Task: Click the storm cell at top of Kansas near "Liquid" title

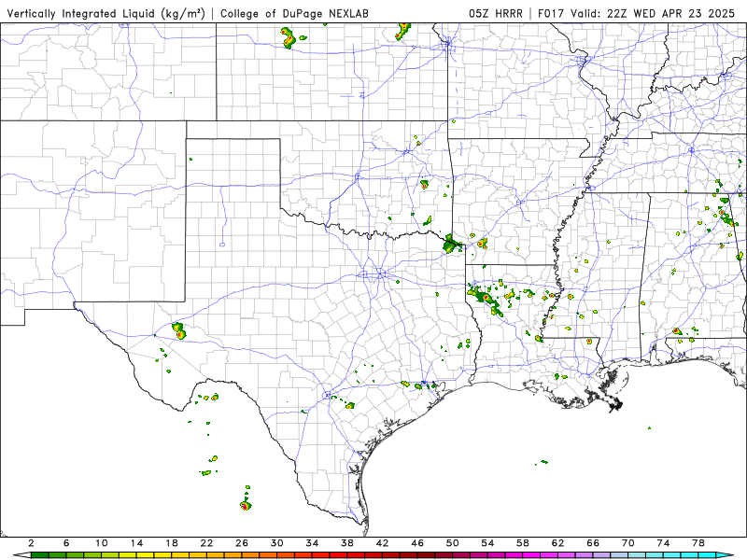Action: (x=289, y=37)
